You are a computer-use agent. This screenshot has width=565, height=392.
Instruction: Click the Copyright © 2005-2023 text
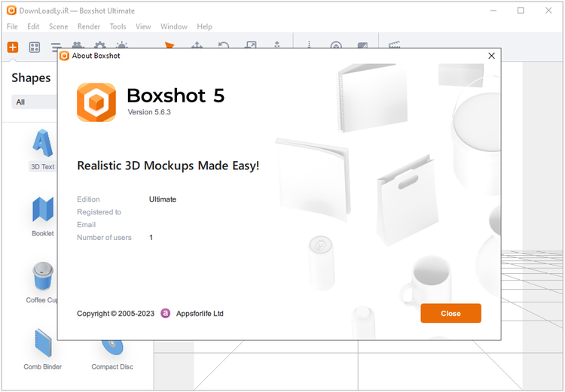point(115,314)
